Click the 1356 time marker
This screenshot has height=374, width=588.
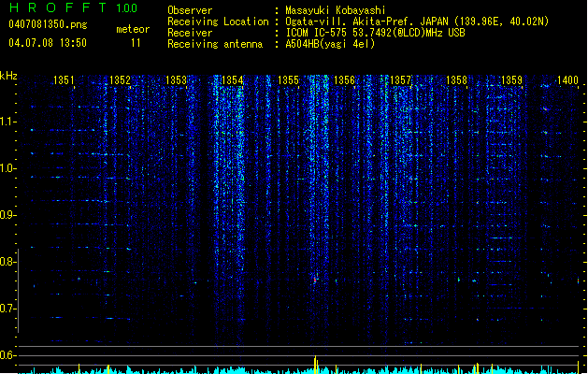[344, 80]
